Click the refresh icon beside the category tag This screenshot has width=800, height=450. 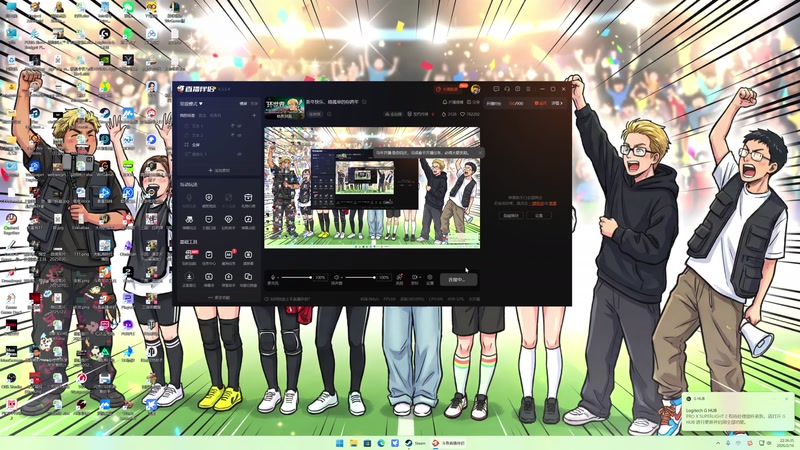329,114
